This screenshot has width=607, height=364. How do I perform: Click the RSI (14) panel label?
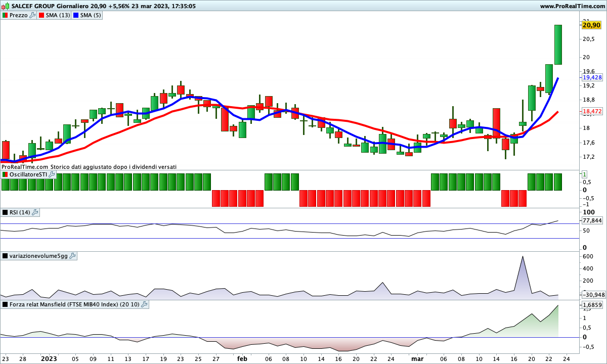pyautogui.click(x=20, y=212)
